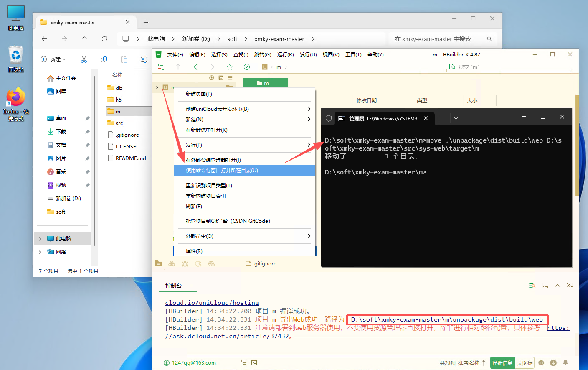The width and height of the screenshot is (588, 370).
Task: Toggle sort direction arrow next to 排序:名称
Action: 484,363
